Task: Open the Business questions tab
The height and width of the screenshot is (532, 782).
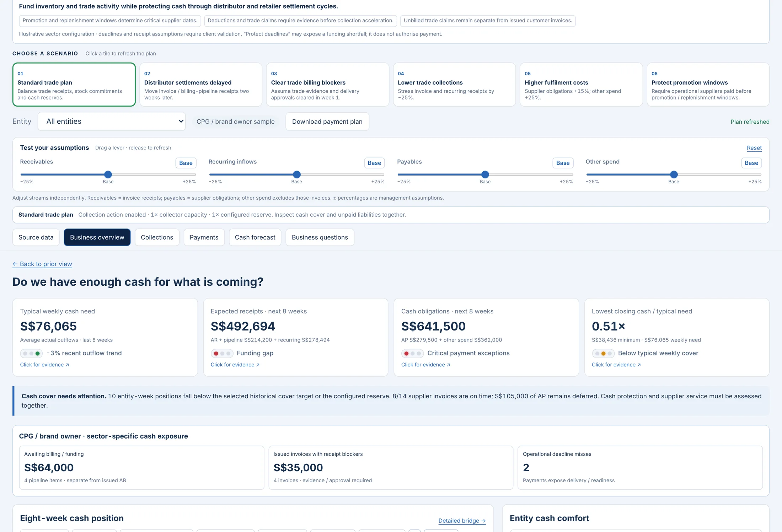Action: tap(320, 237)
